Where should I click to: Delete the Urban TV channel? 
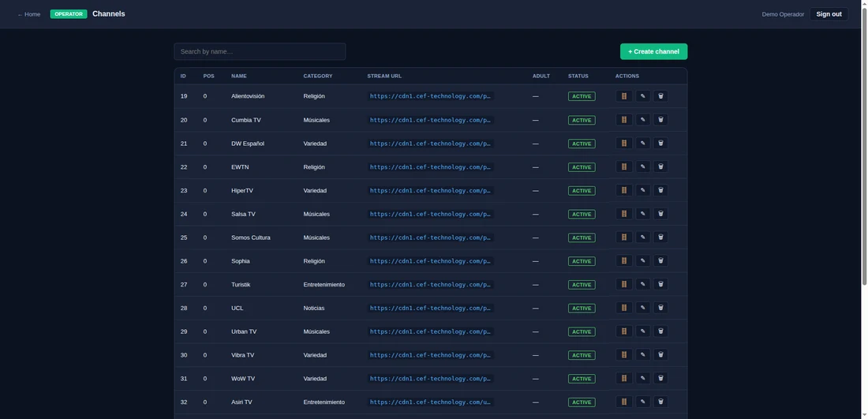(x=660, y=331)
